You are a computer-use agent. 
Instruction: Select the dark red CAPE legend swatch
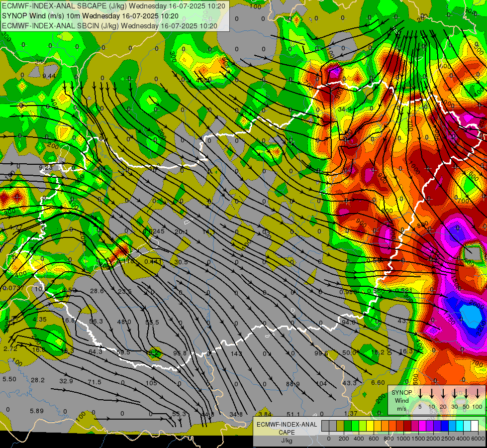[407, 426]
